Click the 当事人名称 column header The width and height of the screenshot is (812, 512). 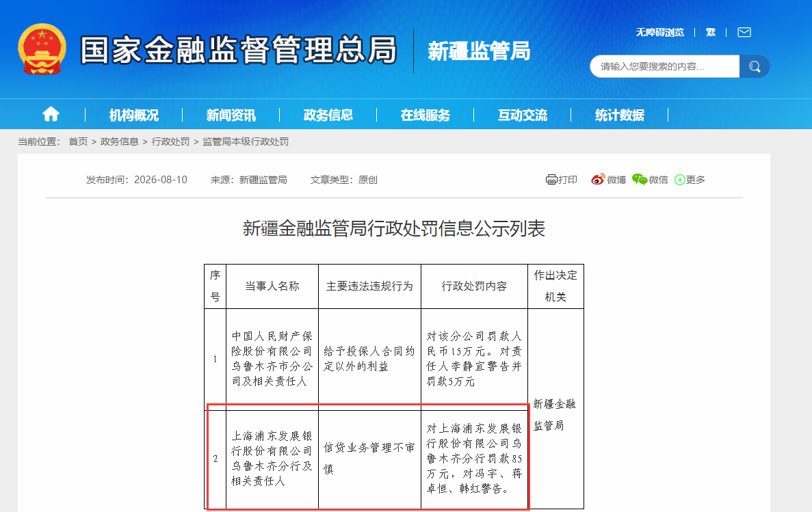click(272, 286)
